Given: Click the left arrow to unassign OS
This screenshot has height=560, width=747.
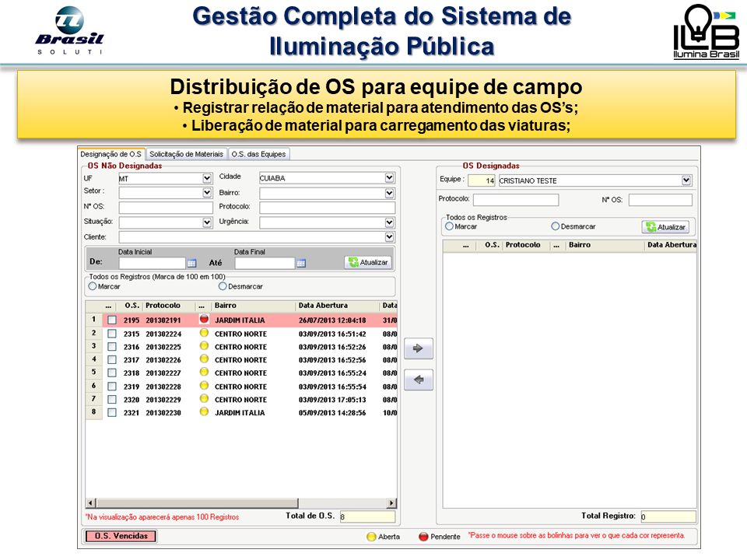Looking at the screenshot, I should click(x=419, y=380).
